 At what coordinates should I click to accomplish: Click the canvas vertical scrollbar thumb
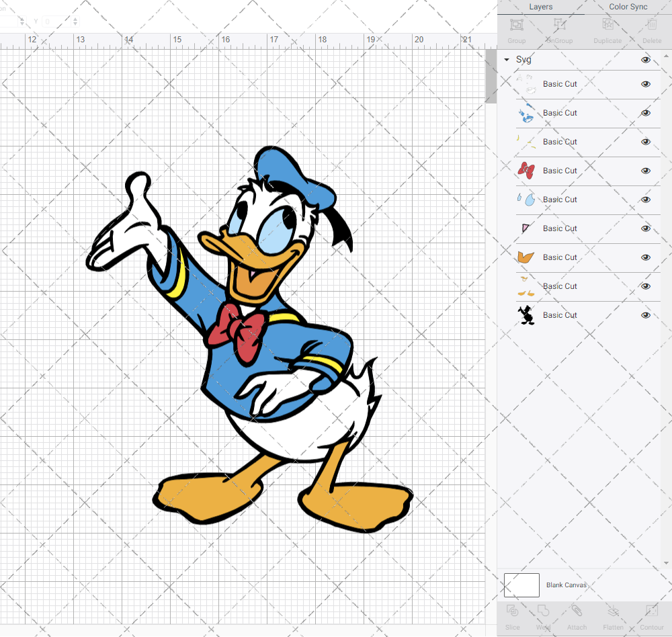[x=491, y=77]
